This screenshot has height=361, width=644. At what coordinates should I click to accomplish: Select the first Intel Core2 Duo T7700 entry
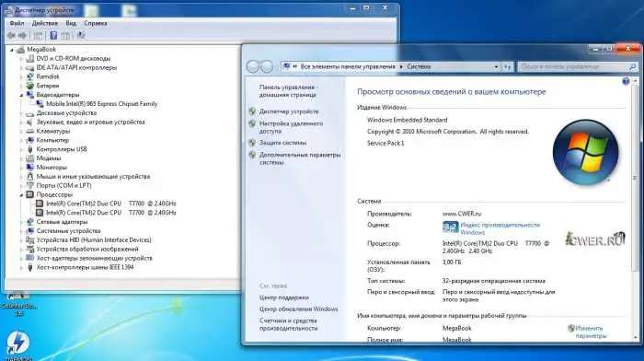point(111,204)
